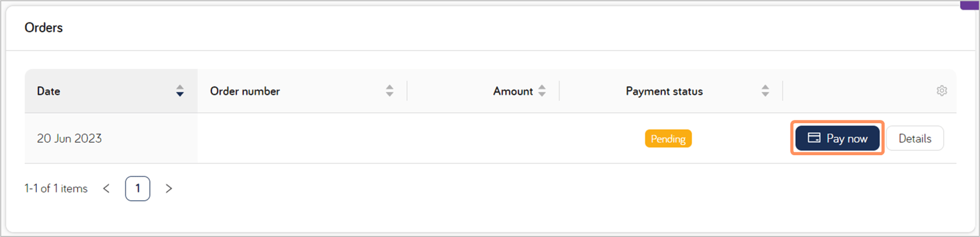Go to the previous page arrow

107,188
